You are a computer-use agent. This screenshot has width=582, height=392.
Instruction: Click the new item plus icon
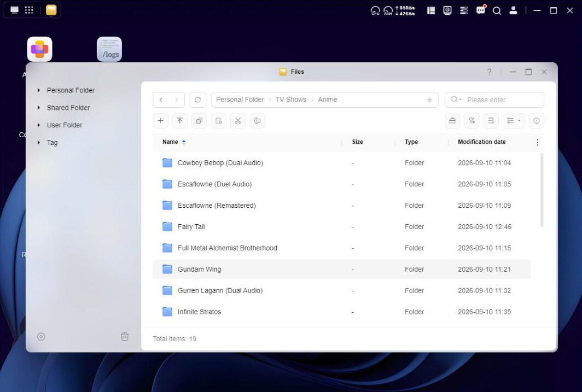[160, 120]
